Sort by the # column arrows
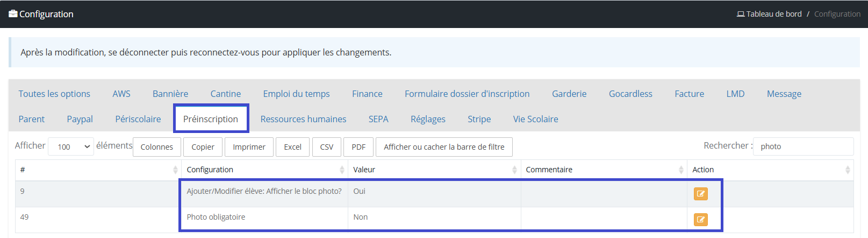The image size is (868, 238). (x=175, y=170)
